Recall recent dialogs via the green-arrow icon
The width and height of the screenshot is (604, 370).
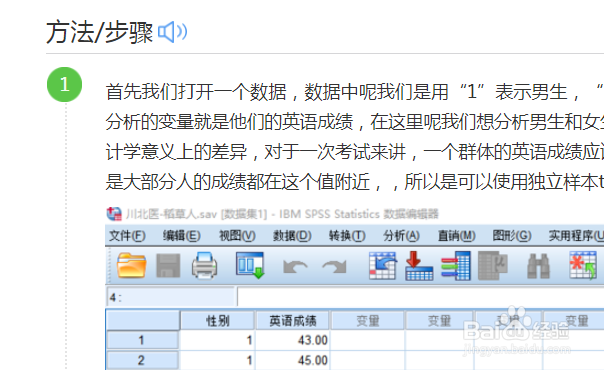(x=250, y=265)
